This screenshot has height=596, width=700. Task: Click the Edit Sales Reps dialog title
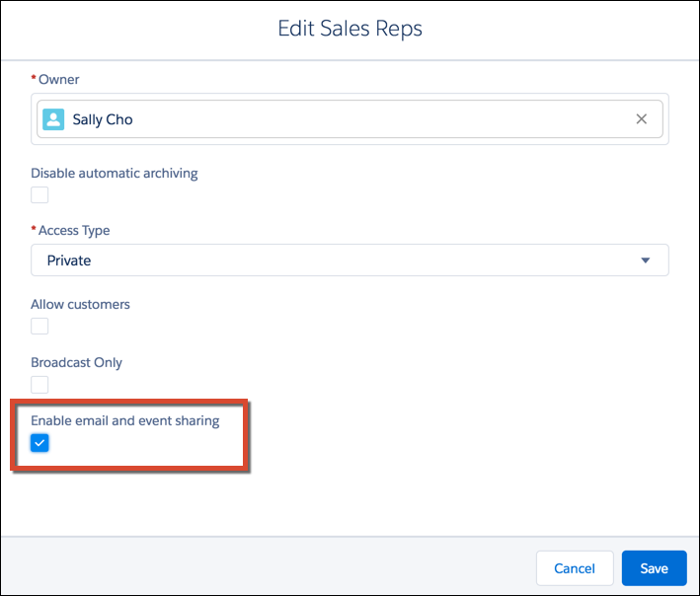(350, 29)
